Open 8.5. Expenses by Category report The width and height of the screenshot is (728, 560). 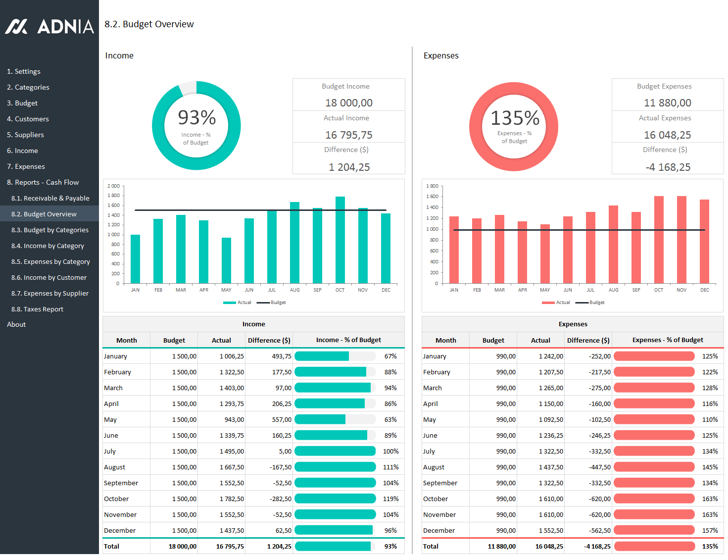click(x=50, y=261)
